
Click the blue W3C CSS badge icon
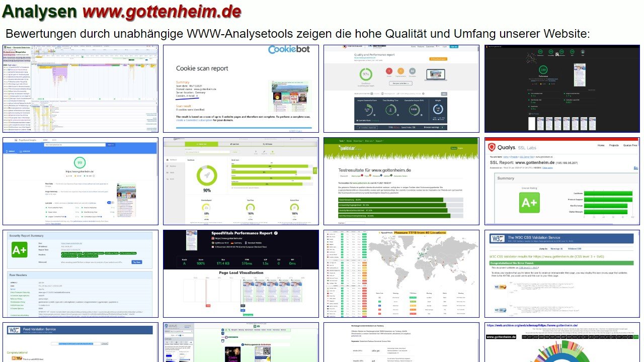[501, 310]
